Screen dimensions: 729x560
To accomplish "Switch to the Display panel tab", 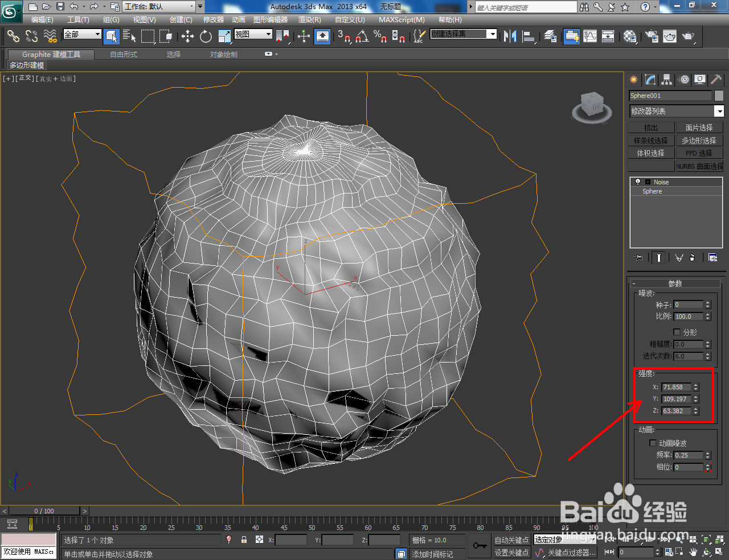I will 700,80.
